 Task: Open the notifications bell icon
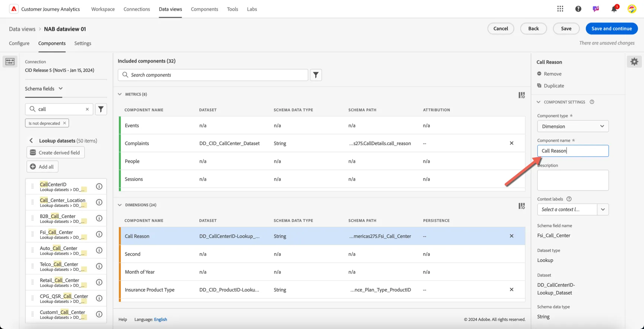(x=614, y=9)
